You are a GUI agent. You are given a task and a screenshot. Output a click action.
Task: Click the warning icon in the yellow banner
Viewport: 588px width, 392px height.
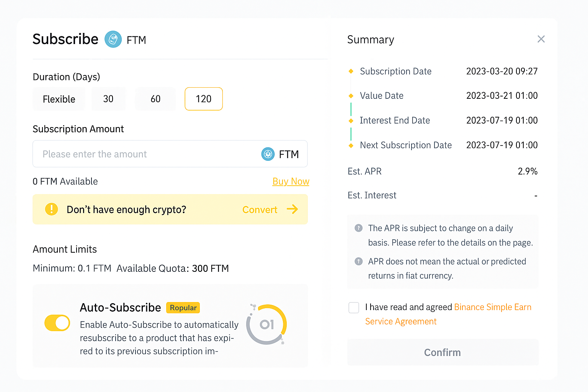[x=51, y=209]
